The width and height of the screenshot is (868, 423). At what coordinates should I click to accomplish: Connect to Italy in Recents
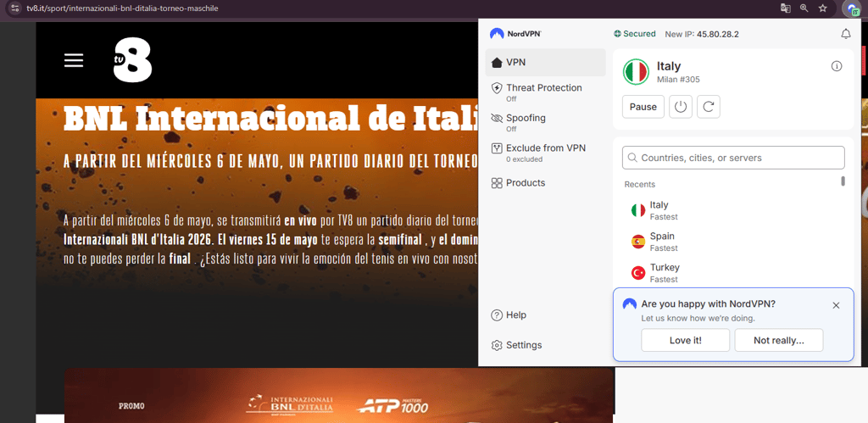coord(733,210)
